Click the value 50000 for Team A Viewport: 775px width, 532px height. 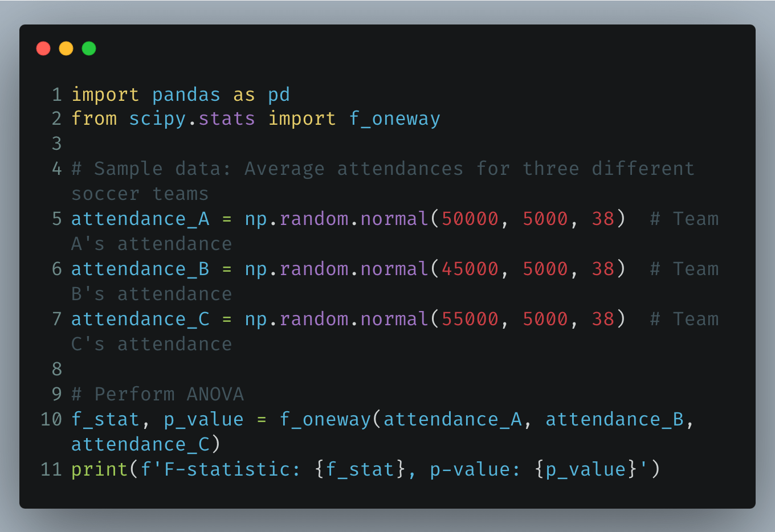pyautogui.click(x=470, y=219)
